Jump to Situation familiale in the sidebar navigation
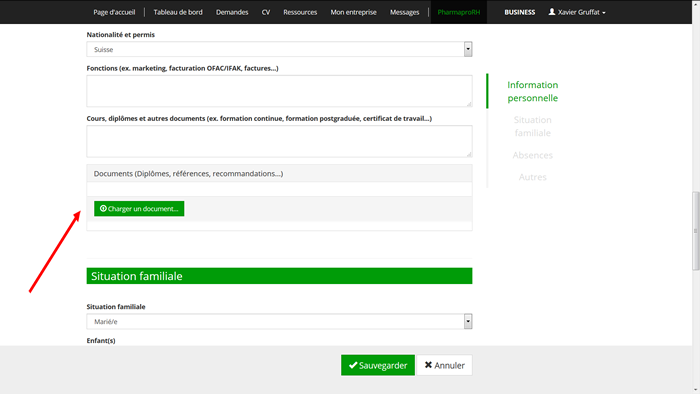 click(533, 126)
